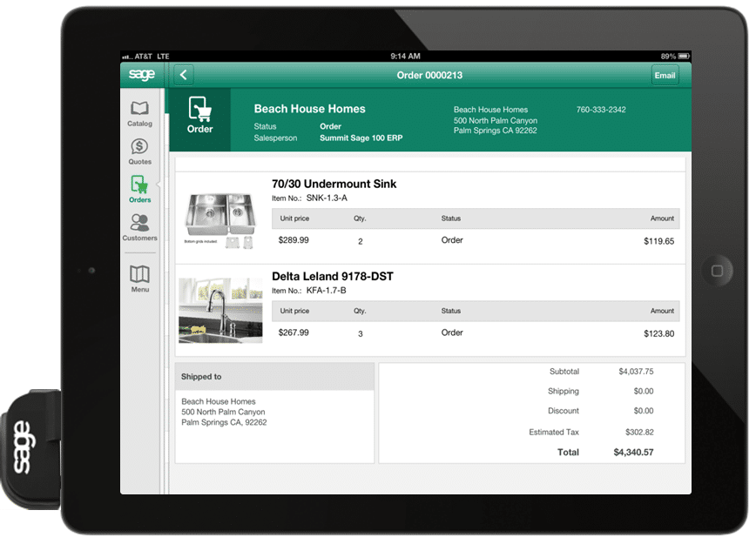
Task: Open the undermount sink product image
Action: (x=220, y=221)
